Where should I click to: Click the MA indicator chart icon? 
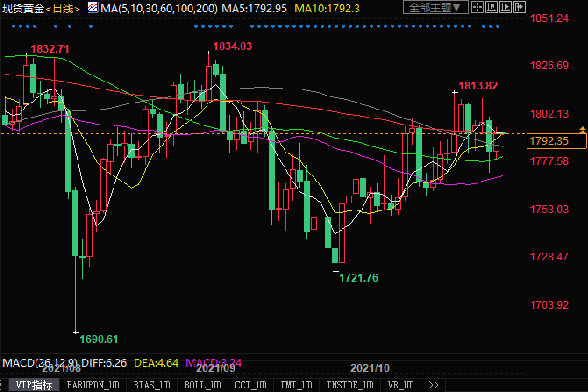pos(93,7)
